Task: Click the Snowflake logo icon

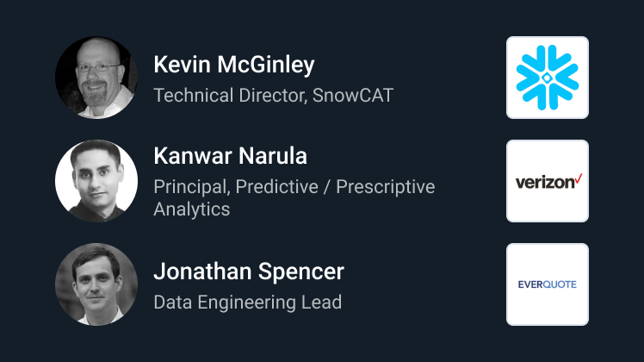Action: click(x=547, y=78)
